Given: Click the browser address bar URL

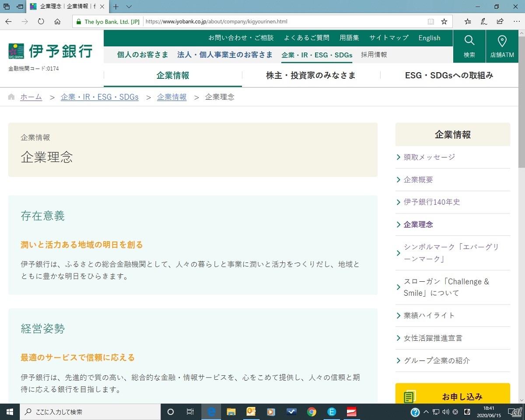Looking at the screenshot, I should click(284, 21).
